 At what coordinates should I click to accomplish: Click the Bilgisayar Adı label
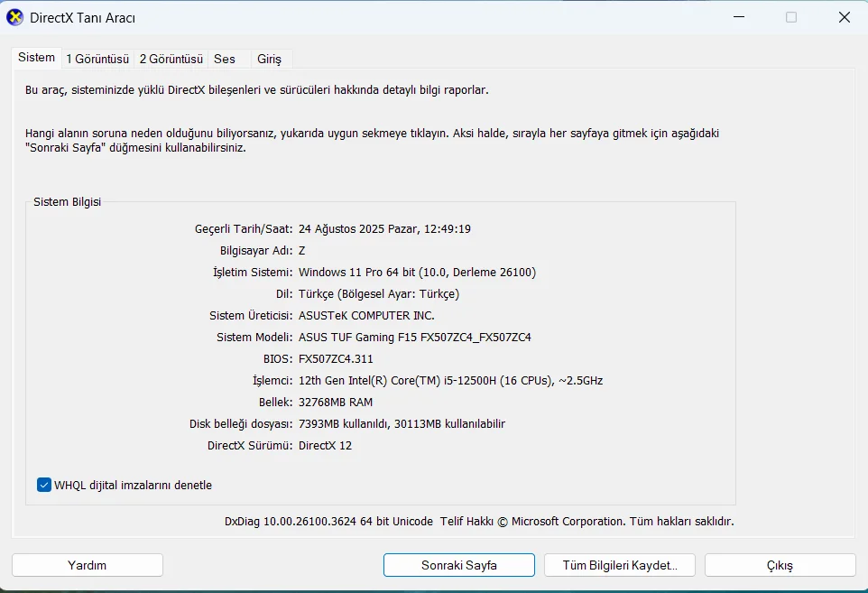[256, 250]
